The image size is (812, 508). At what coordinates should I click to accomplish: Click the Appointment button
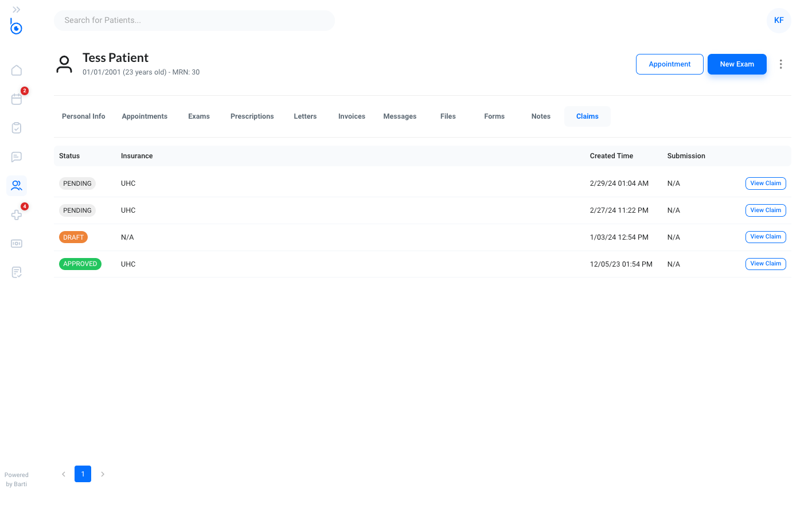pyautogui.click(x=670, y=64)
